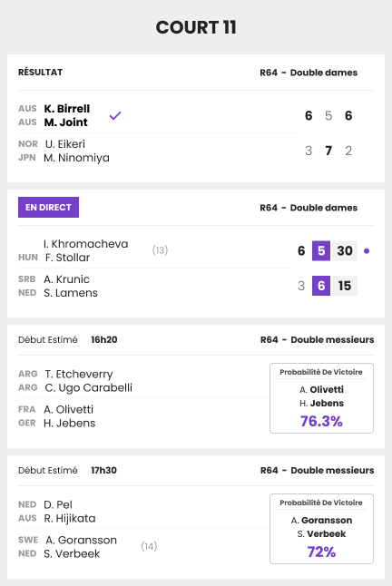This screenshot has width=392, height=586.
Task: Select U. Eikeri player name
Action: (x=65, y=144)
